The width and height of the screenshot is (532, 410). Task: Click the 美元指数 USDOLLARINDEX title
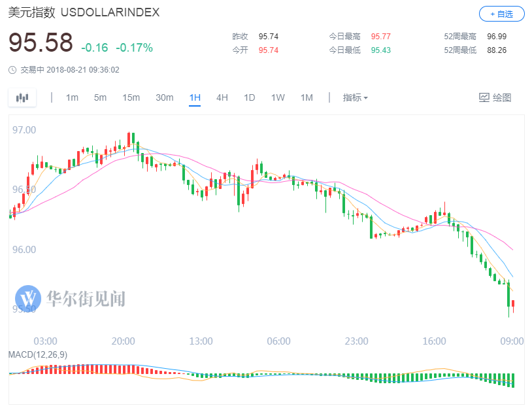(84, 12)
